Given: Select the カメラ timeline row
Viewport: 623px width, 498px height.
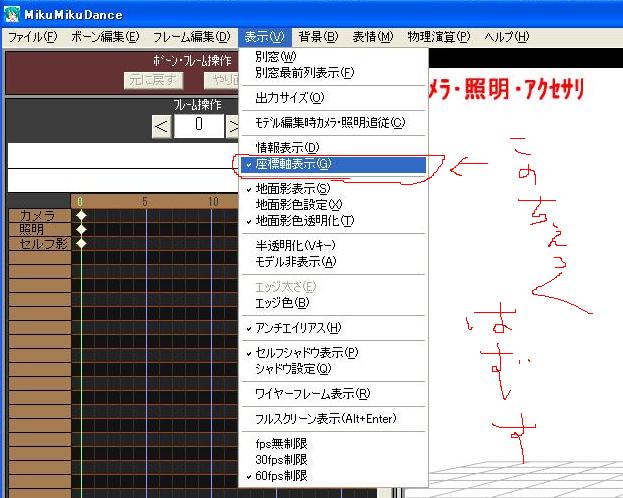Looking at the screenshot, I should 39,215.
